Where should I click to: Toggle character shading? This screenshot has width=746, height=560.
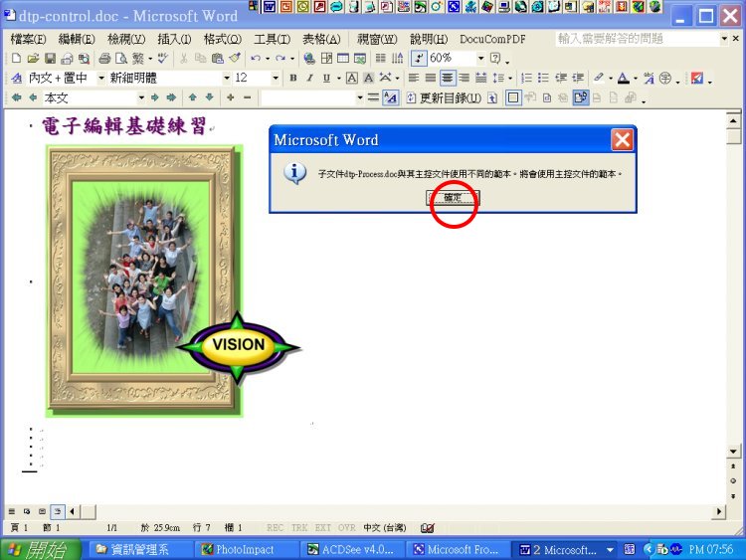point(369,78)
